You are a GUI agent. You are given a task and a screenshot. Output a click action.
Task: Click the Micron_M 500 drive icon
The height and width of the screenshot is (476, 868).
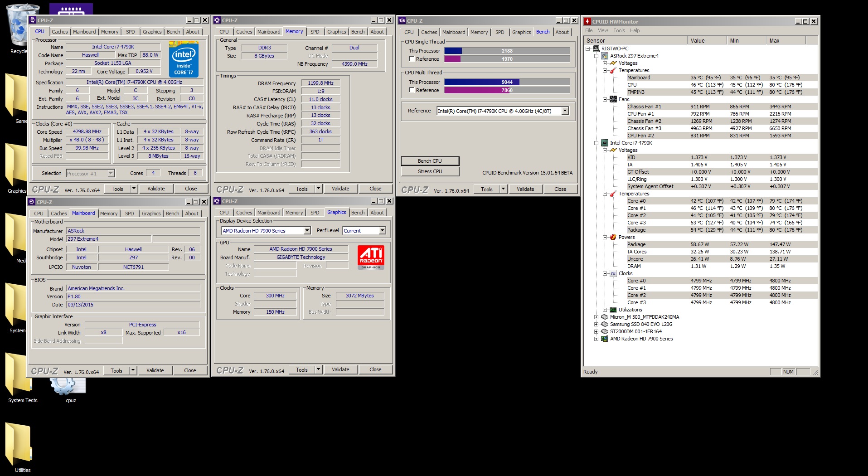click(x=605, y=317)
